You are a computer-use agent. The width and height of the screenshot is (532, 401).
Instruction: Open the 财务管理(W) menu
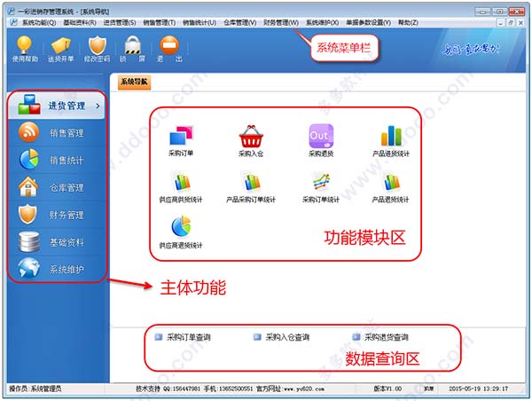[x=281, y=23]
